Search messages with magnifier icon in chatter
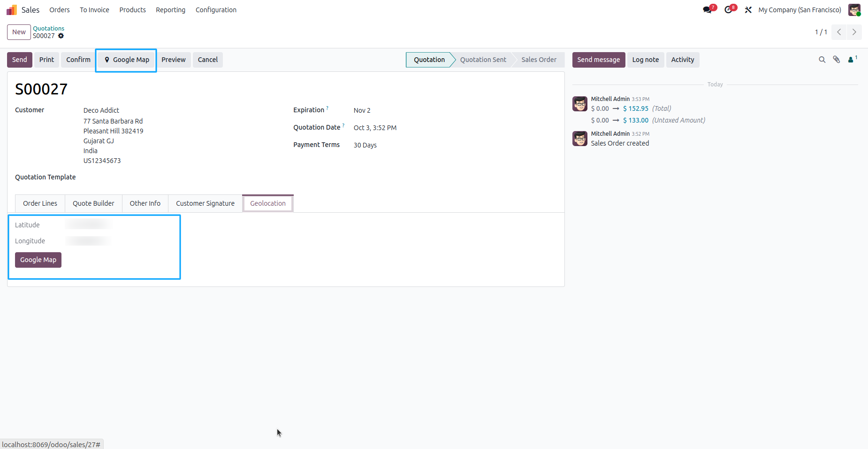This screenshot has height=449, width=868. pyautogui.click(x=822, y=60)
